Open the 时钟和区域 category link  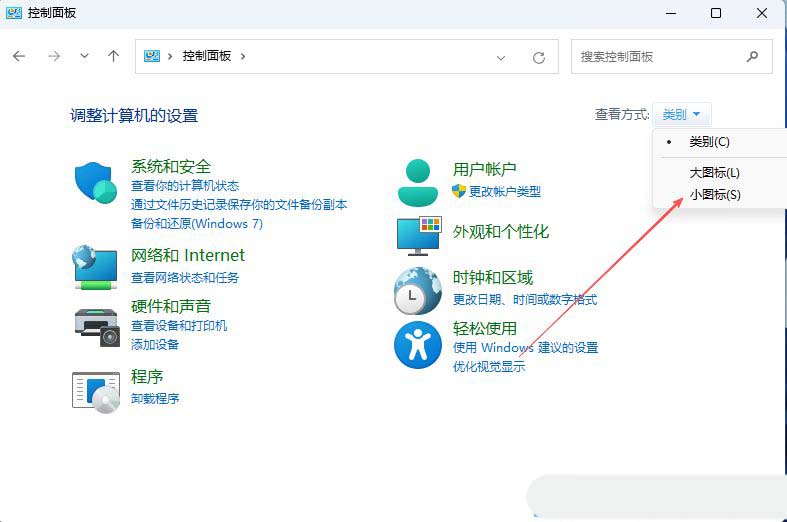point(492,278)
